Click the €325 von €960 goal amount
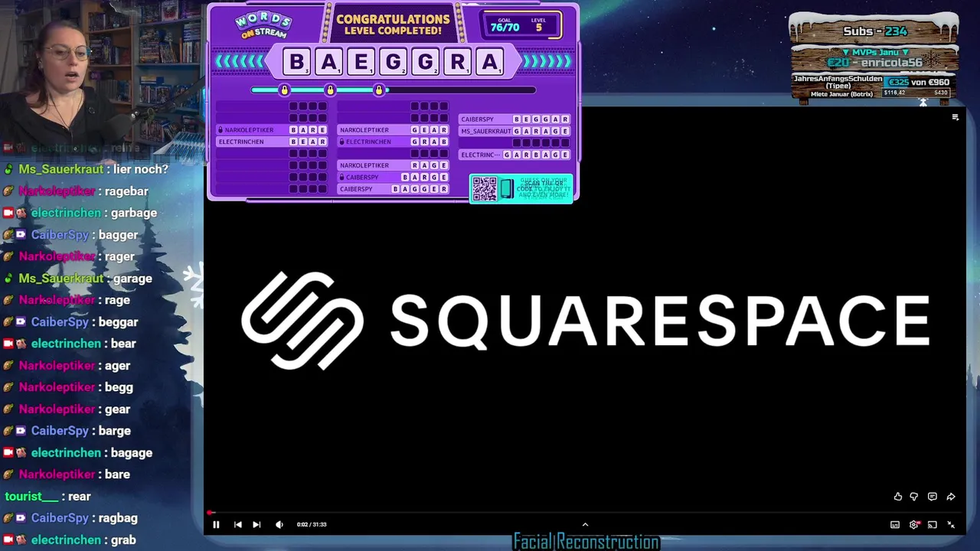The height and width of the screenshot is (551, 980). tap(918, 82)
